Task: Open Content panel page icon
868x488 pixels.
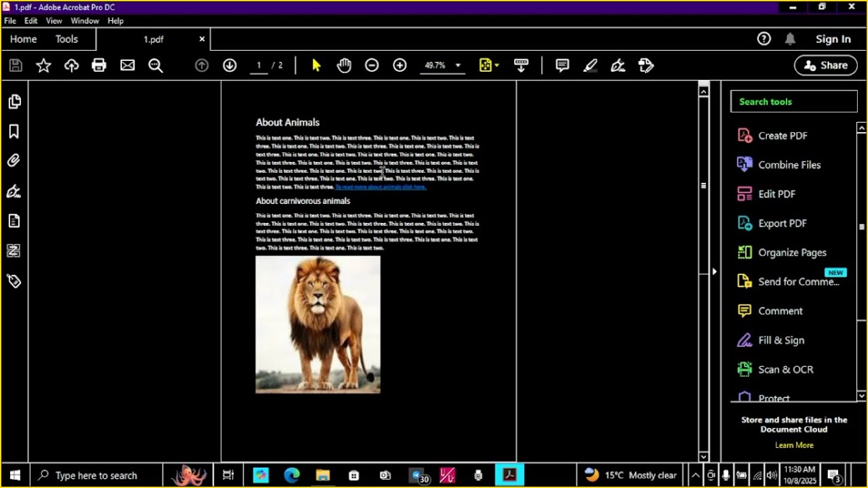Action: coord(14,221)
